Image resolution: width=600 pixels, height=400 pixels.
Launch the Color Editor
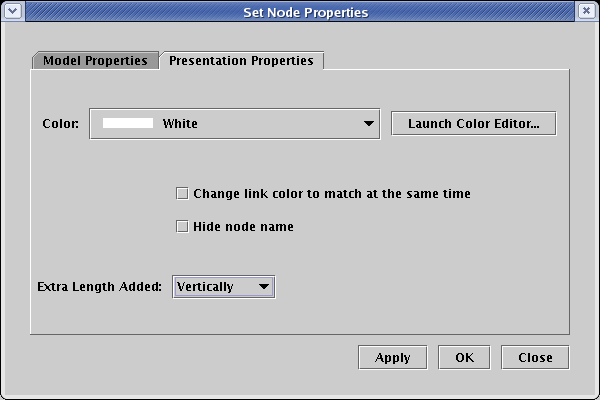click(473, 124)
